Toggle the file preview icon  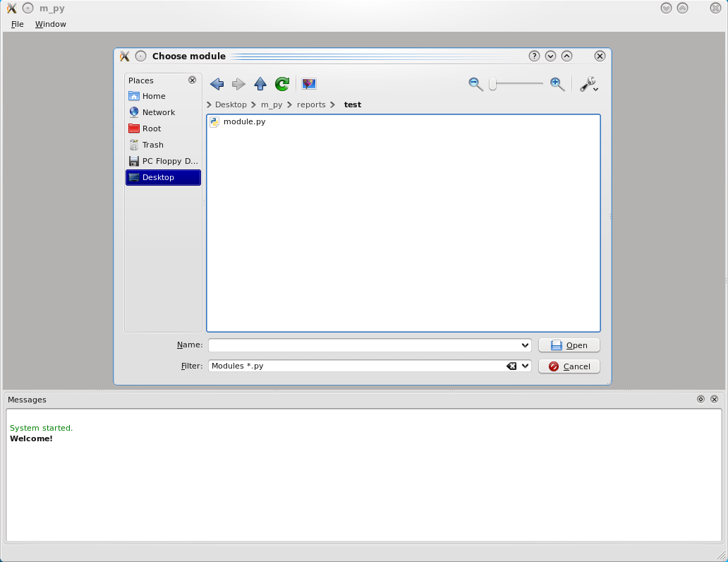click(308, 84)
